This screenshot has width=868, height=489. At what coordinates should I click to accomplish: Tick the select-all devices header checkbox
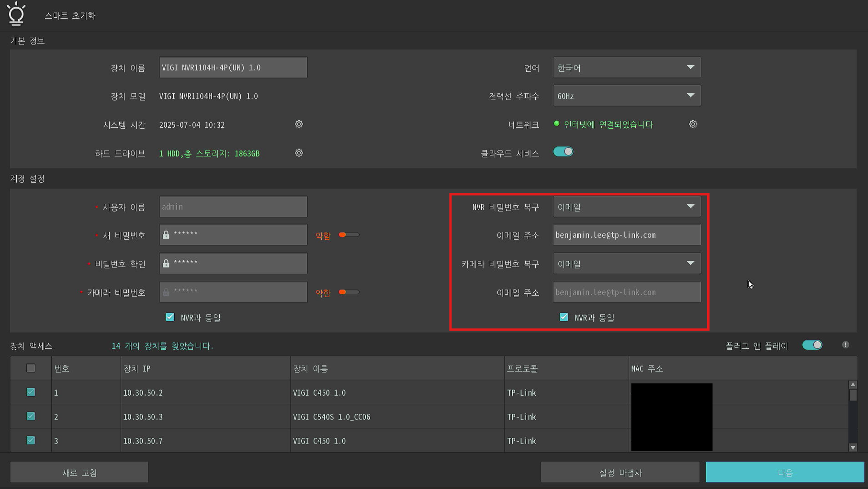31,368
